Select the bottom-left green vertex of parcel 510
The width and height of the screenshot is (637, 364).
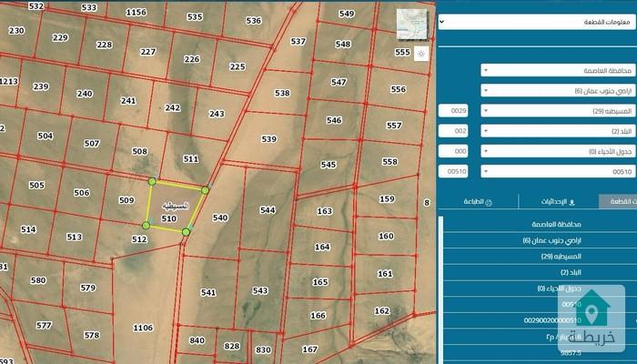tap(146, 225)
